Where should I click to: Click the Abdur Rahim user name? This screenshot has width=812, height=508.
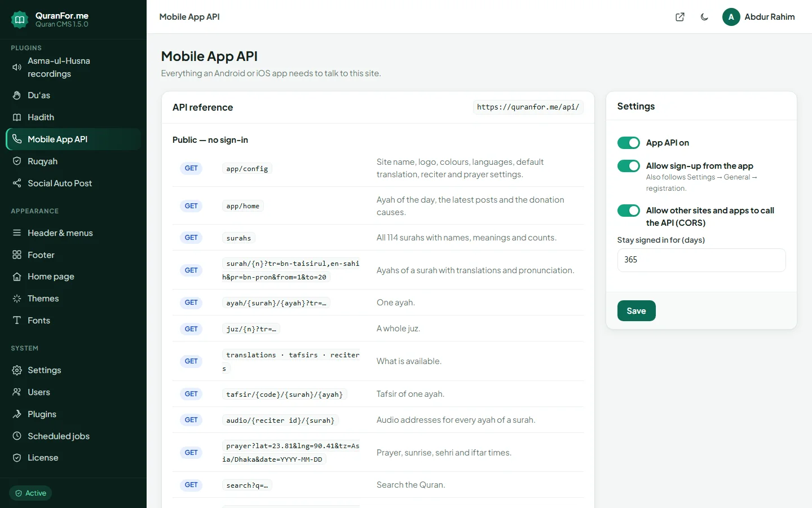(x=769, y=17)
